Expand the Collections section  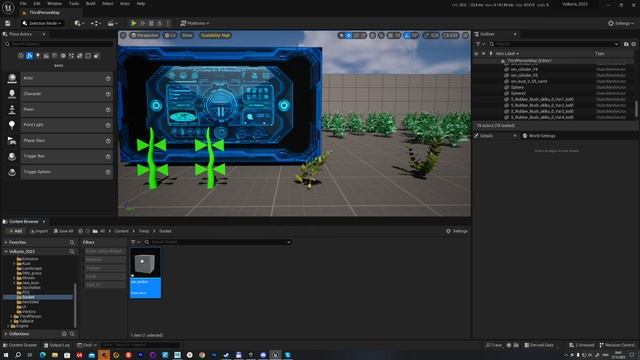click(6, 334)
